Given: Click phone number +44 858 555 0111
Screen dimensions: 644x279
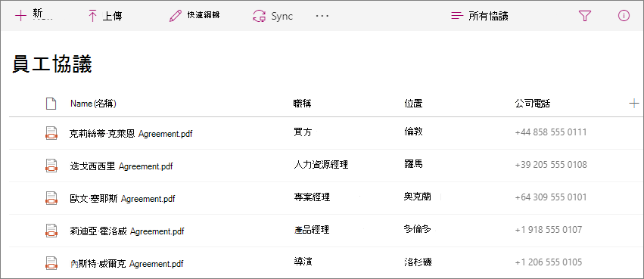Looking at the screenshot, I should [x=551, y=132].
